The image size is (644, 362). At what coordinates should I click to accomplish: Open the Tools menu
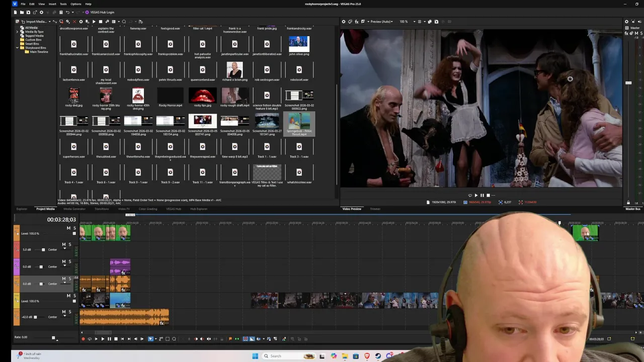(63, 4)
